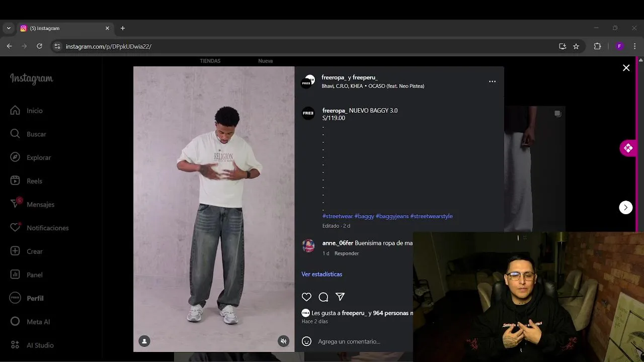
Task: Click the browser forward arrow
Action: pos(24,46)
